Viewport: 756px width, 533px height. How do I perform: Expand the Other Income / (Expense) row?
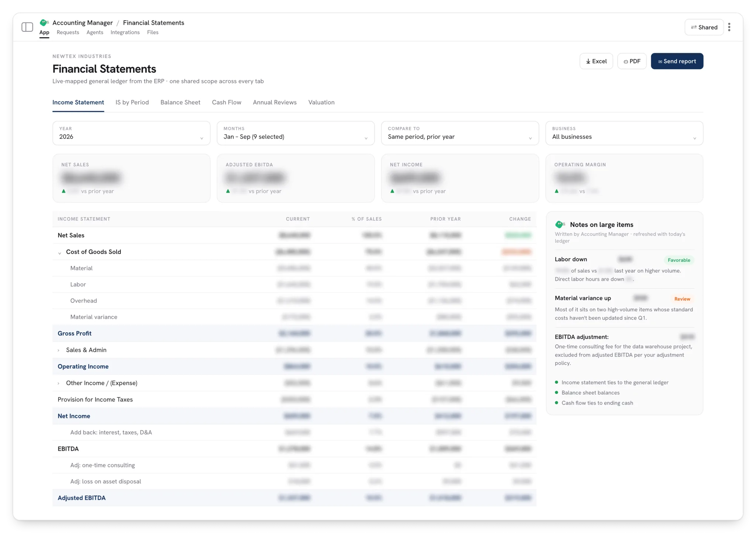58,384
